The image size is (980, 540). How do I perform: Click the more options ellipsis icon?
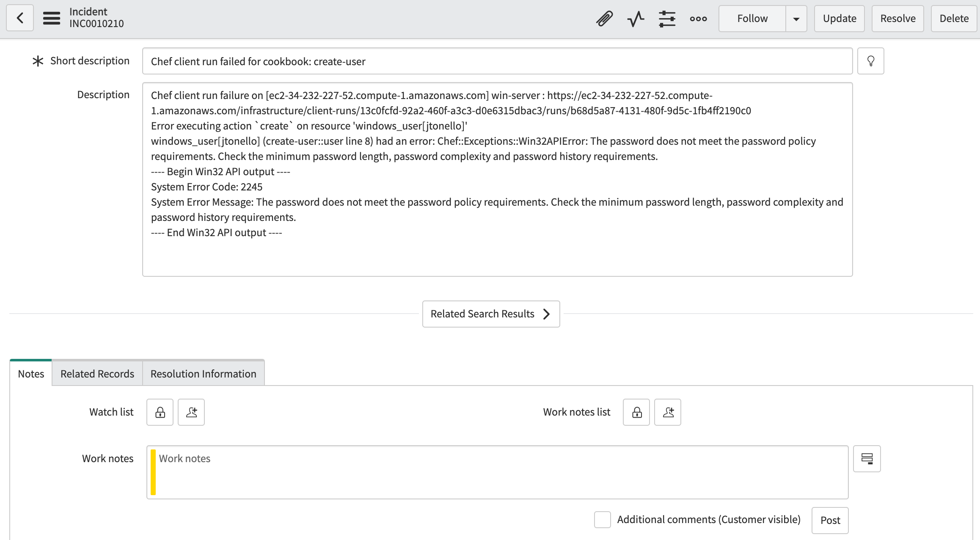pos(698,18)
